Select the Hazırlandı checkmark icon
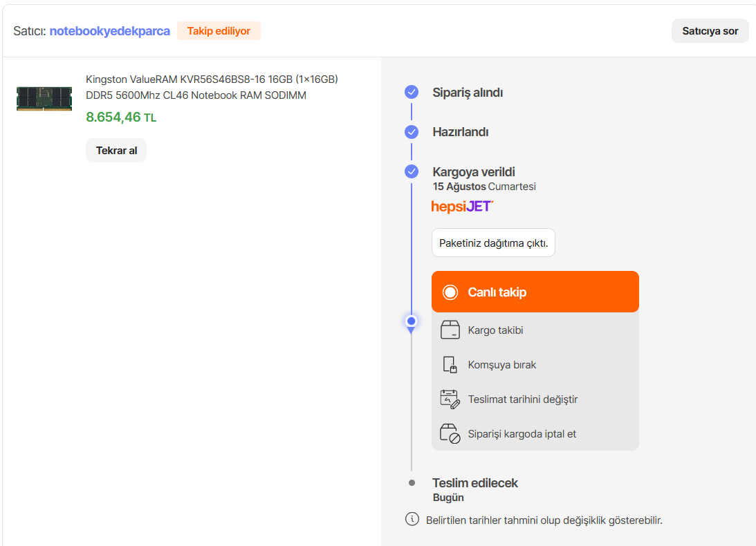 click(x=412, y=131)
